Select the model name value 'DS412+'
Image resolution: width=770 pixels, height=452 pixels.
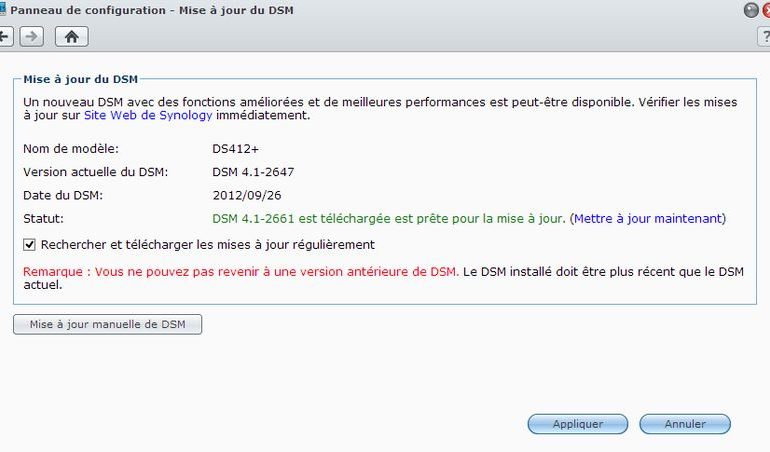point(235,149)
